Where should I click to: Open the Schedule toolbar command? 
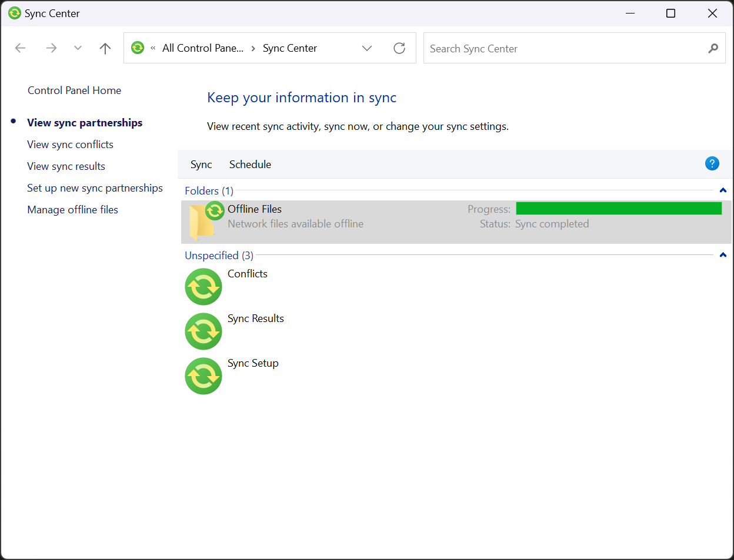250,165
